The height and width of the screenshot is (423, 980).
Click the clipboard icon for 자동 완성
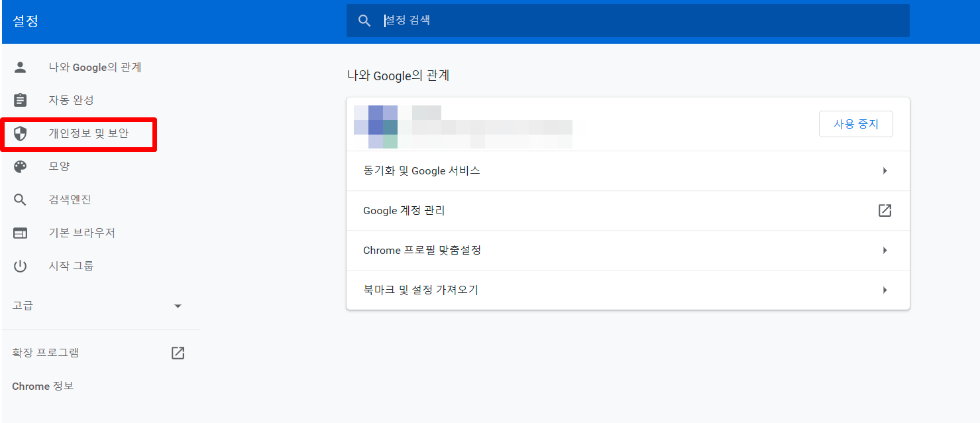tap(21, 100)
